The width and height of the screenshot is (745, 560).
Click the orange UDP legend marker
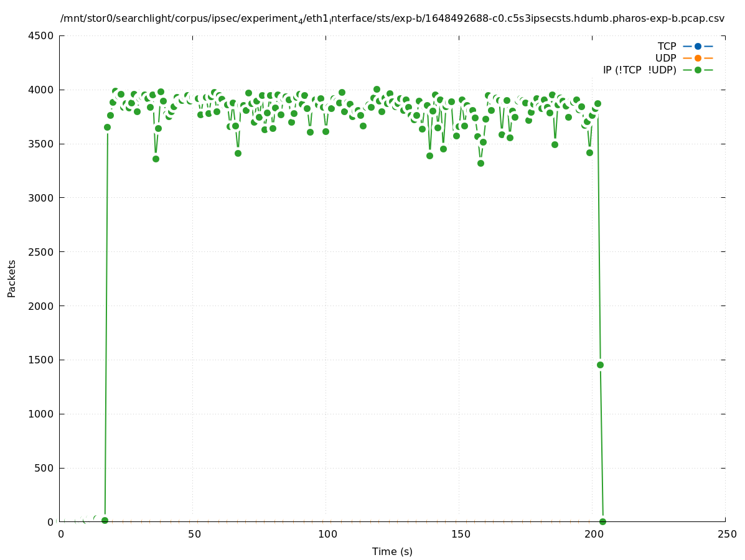(x=698, y=58)
